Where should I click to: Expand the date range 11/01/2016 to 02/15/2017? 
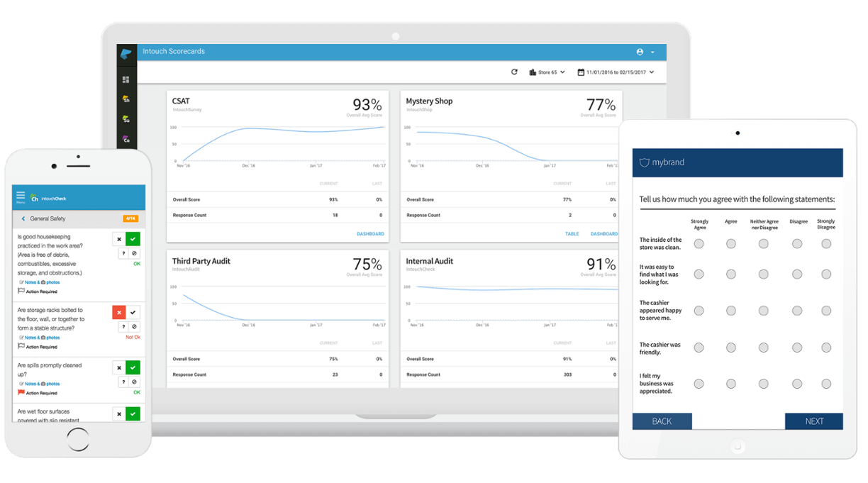(617, 72)
